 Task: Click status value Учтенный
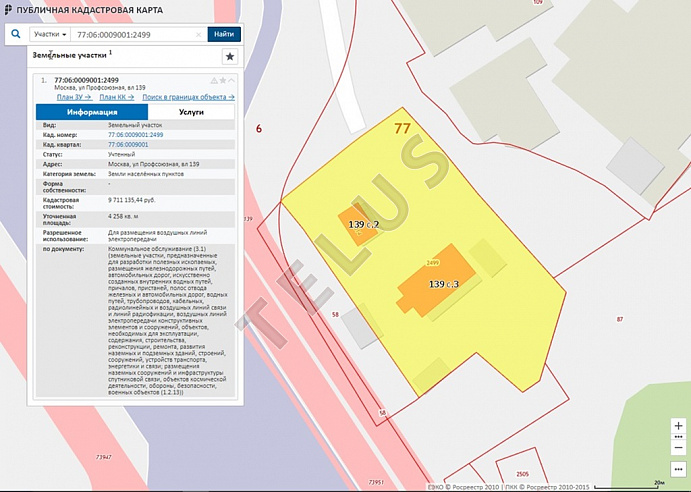[122, 154]
